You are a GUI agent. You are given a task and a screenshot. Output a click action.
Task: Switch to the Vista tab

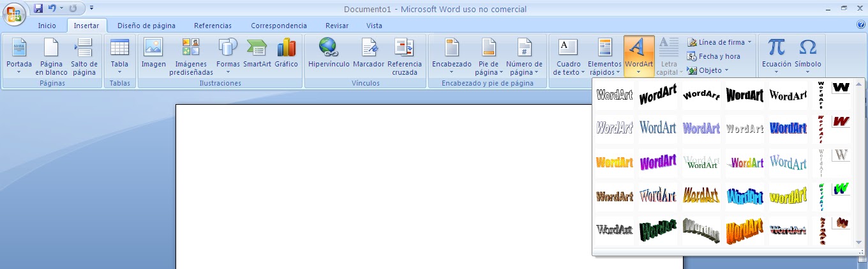click(375, 26)
